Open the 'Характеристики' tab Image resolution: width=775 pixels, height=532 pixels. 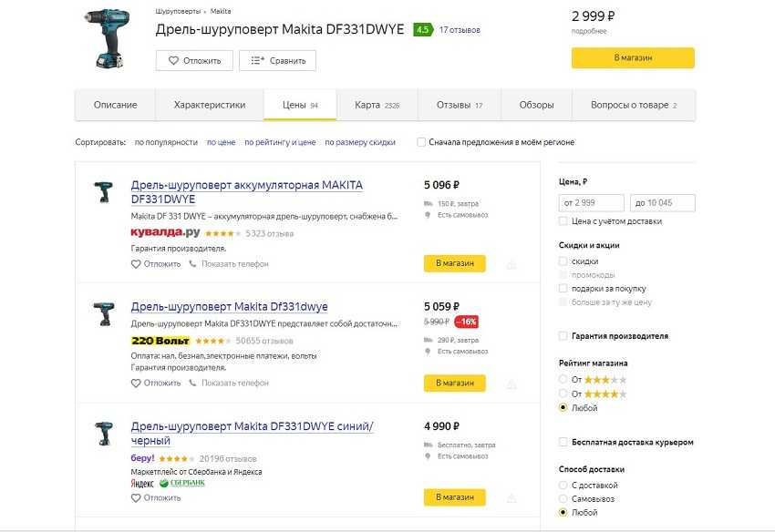209,105
